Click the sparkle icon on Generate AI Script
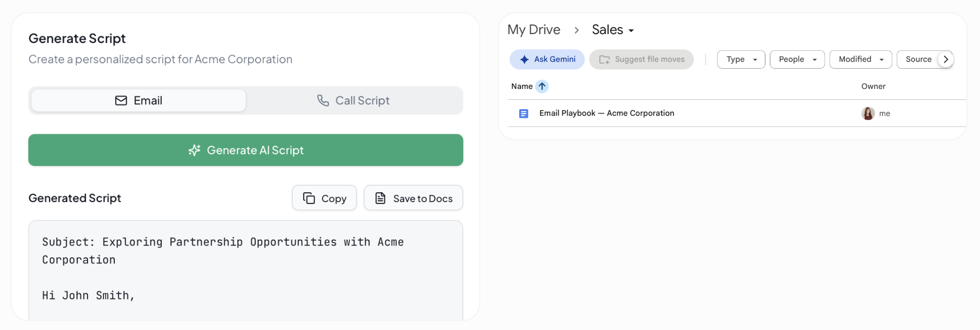The image size is (980, 330). 194,150
